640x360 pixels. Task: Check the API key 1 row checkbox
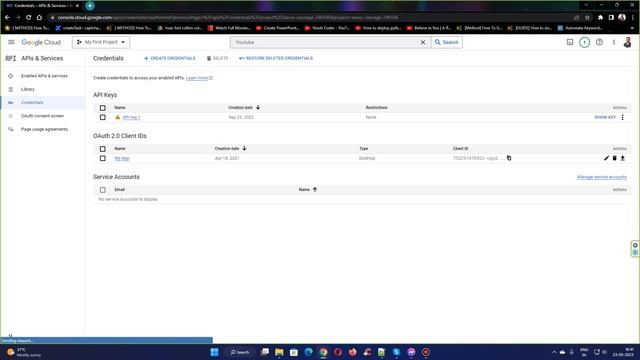point(102,117)
